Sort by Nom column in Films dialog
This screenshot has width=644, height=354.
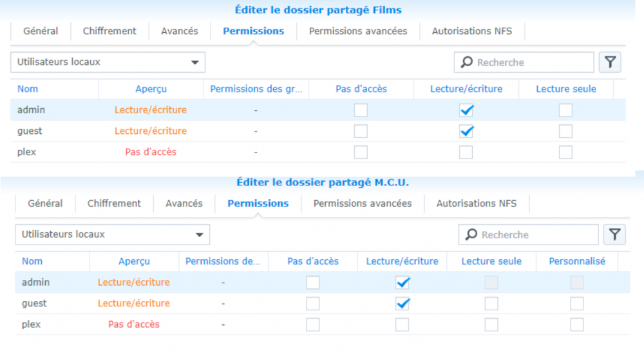[28, 89]
